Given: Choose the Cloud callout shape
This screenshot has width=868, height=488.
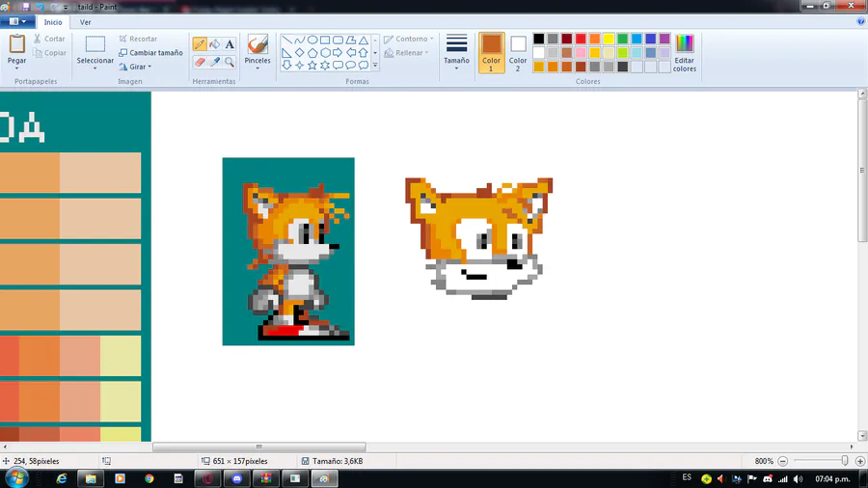Looking at the screenshot, I should tap(364, 66).
